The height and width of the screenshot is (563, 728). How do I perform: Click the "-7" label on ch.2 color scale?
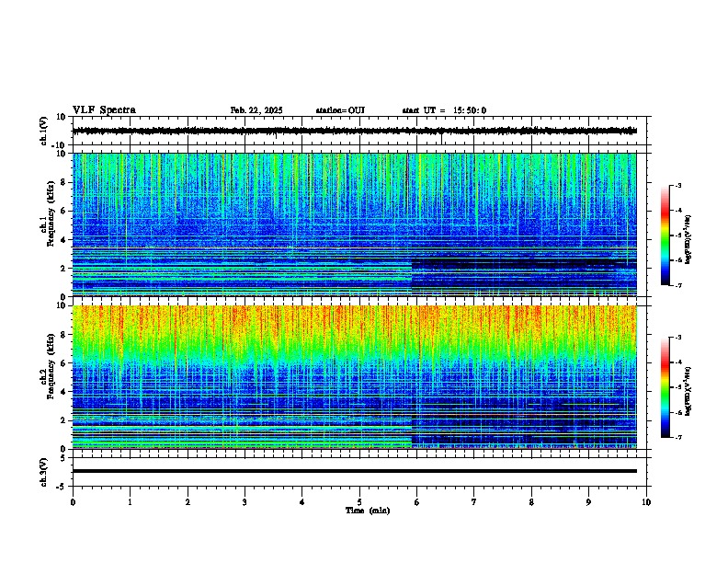click(677, 438)
